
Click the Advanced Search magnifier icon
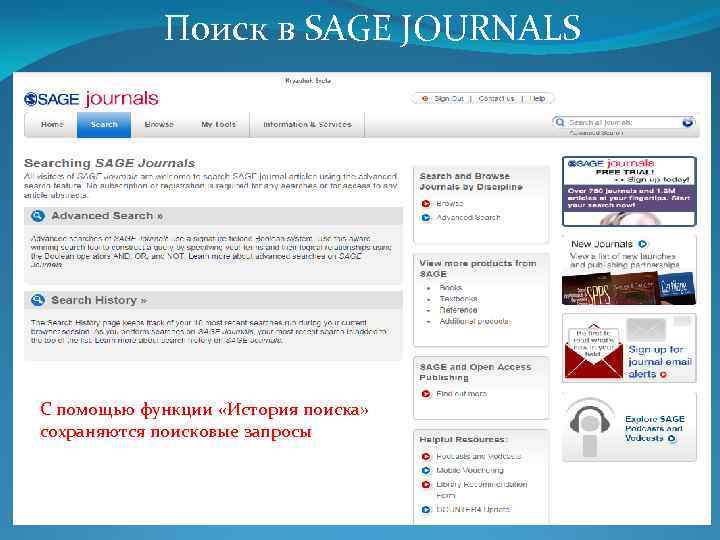38,216
